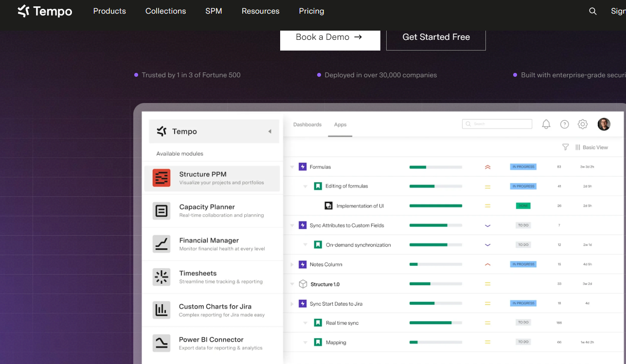This screenshot has width=626, height=364.
Task: Click the Formulas highest priority icon
Action: pos(488,167)
